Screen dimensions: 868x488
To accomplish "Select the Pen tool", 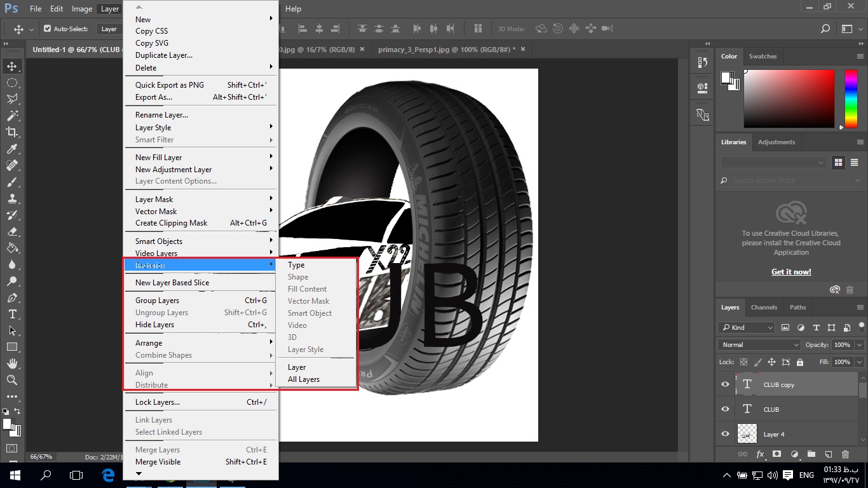I will pos(11,297).
